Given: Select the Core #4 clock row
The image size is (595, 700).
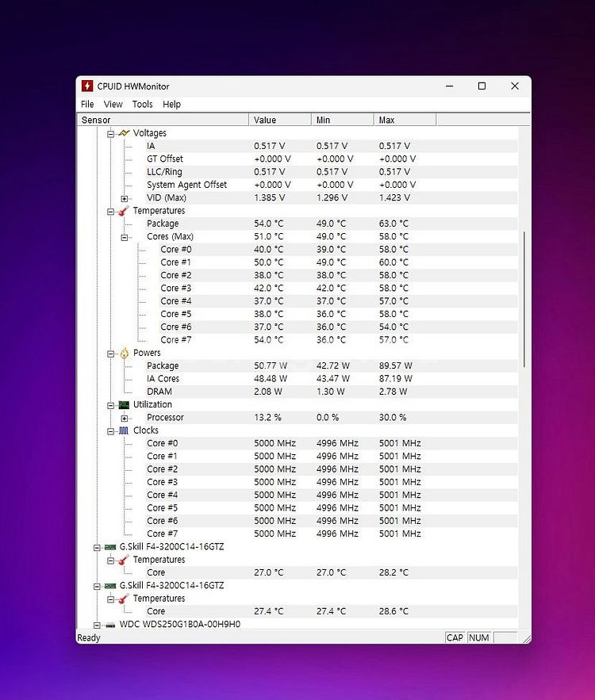Looking at the screenshot, I should point(331,495).
